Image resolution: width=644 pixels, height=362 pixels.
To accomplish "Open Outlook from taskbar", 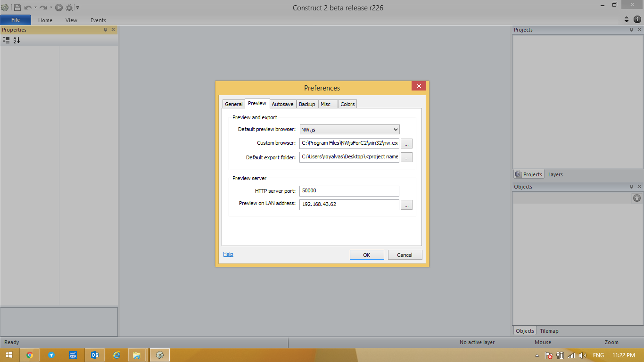I will (x=95, y=355).
